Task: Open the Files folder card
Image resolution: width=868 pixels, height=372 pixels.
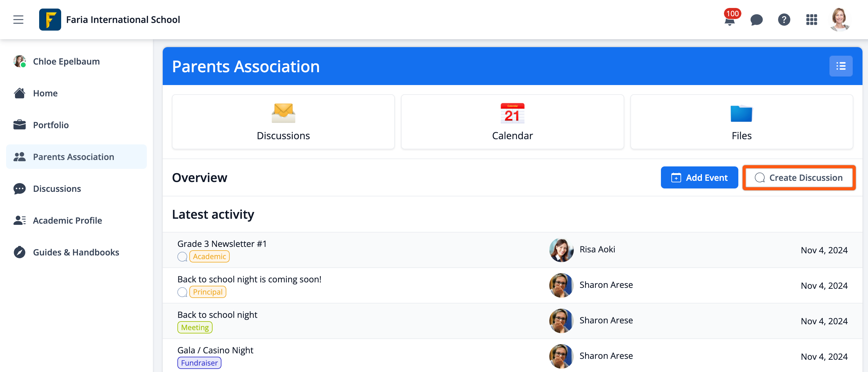Action: (x=741, y=122)
